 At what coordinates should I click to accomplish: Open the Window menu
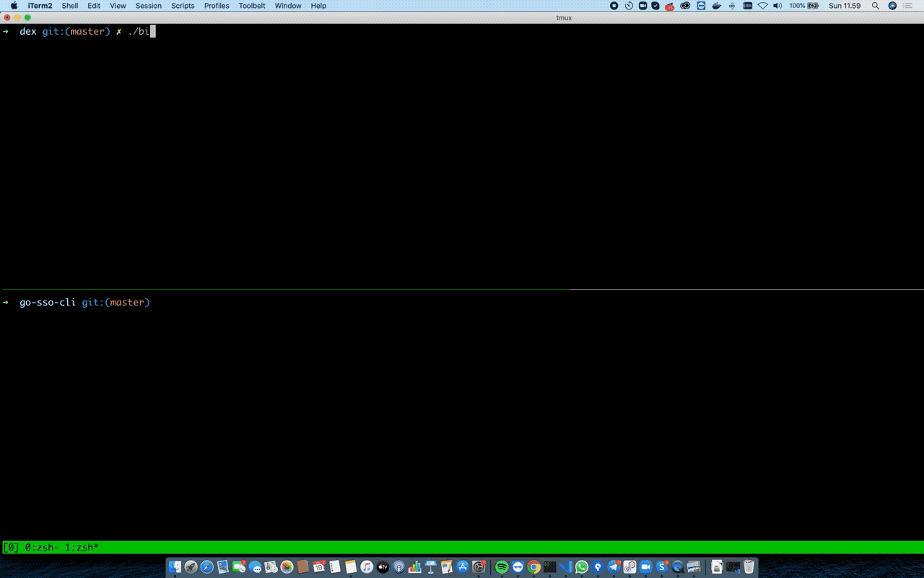pyautogui.click(x=288, y=6)
